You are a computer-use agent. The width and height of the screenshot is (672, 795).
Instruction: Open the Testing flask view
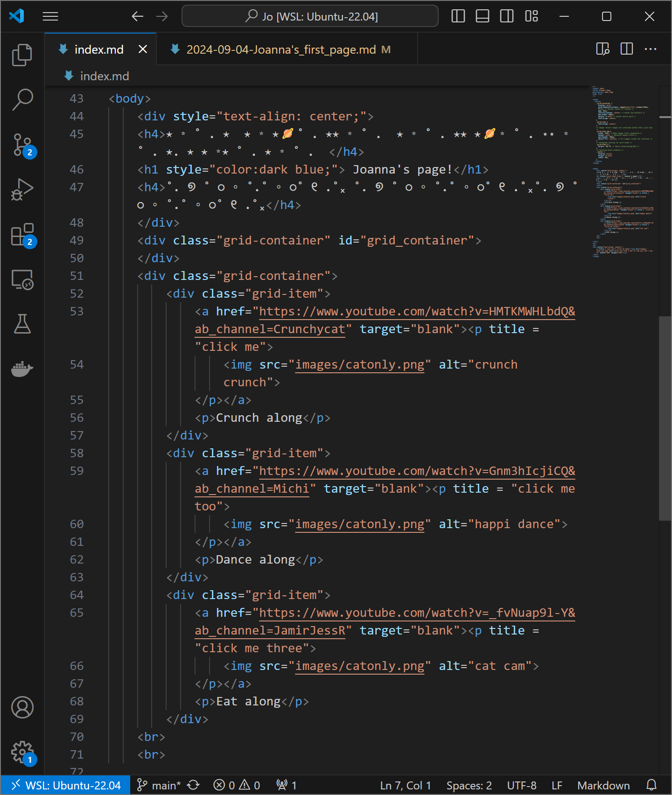(x=22, y=324)
